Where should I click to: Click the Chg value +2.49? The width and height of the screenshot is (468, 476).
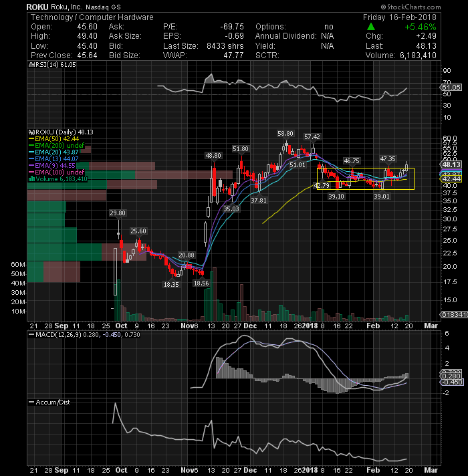tap(426, 36)
